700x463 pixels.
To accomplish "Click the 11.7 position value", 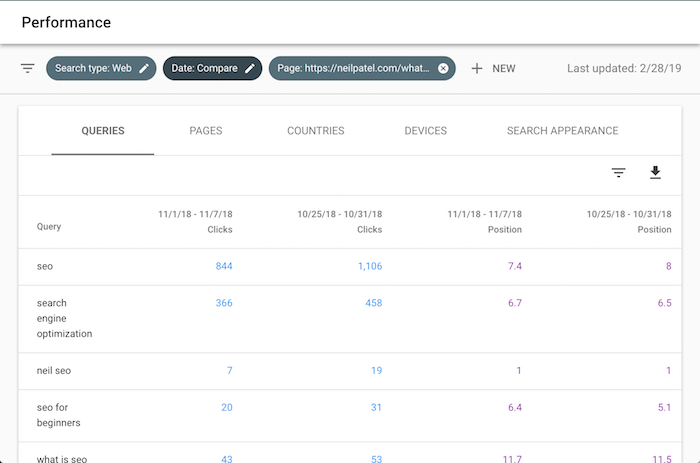I will (512, 459).
